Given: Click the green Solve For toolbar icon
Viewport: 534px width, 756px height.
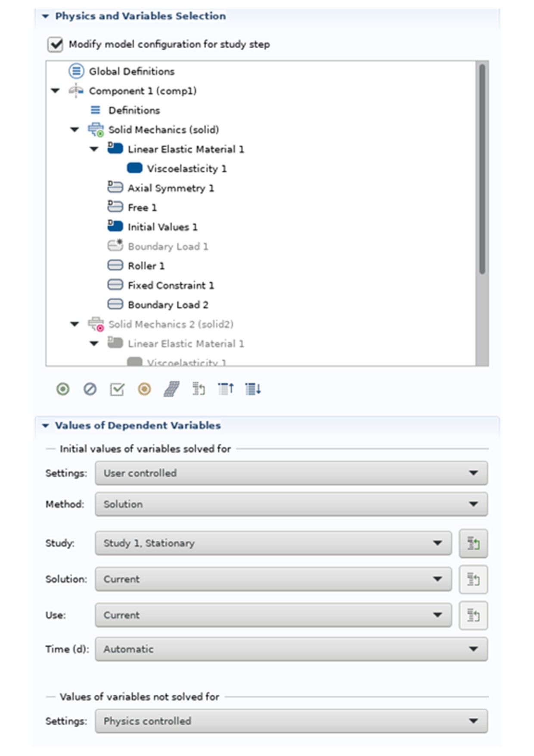Looking at the screenshot, I should tap(63, 389).
